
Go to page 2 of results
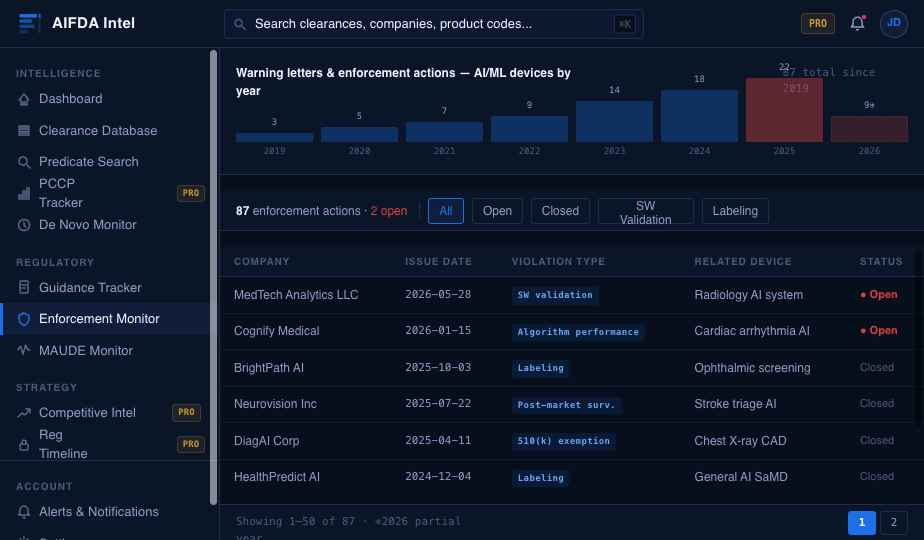[893, 522]
